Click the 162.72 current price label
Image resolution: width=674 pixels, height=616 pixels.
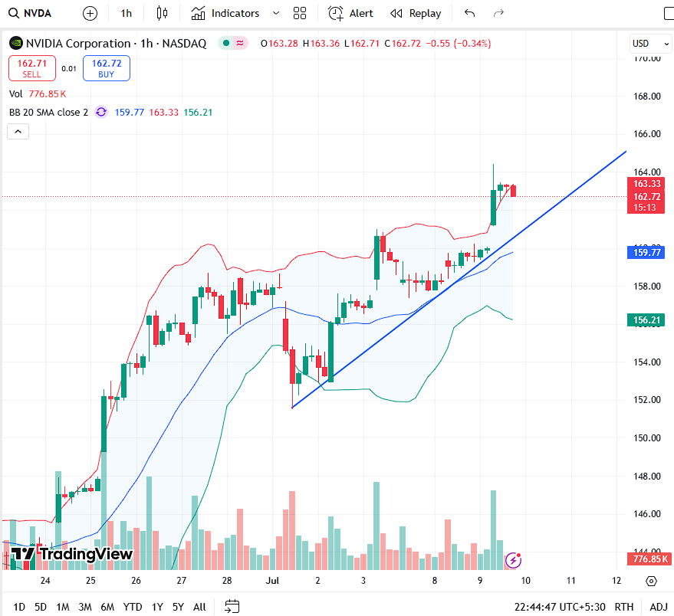(x=646, y=196)
